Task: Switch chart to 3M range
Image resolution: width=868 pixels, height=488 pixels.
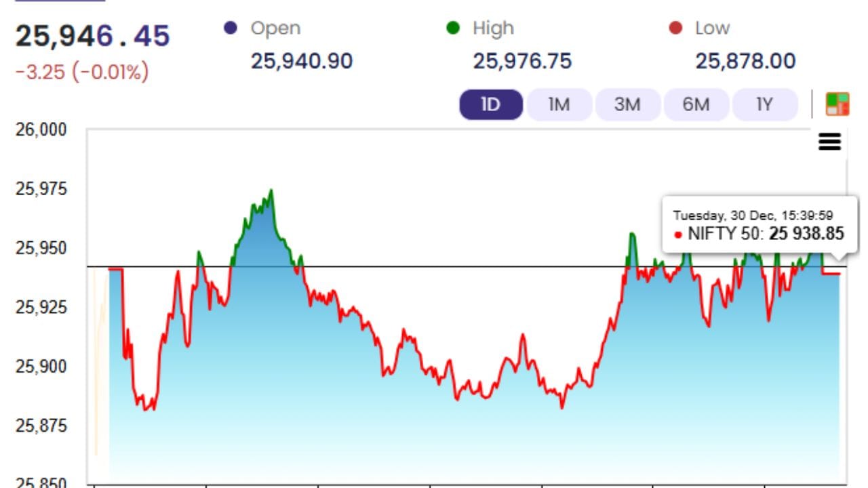Action: point(627,105)
